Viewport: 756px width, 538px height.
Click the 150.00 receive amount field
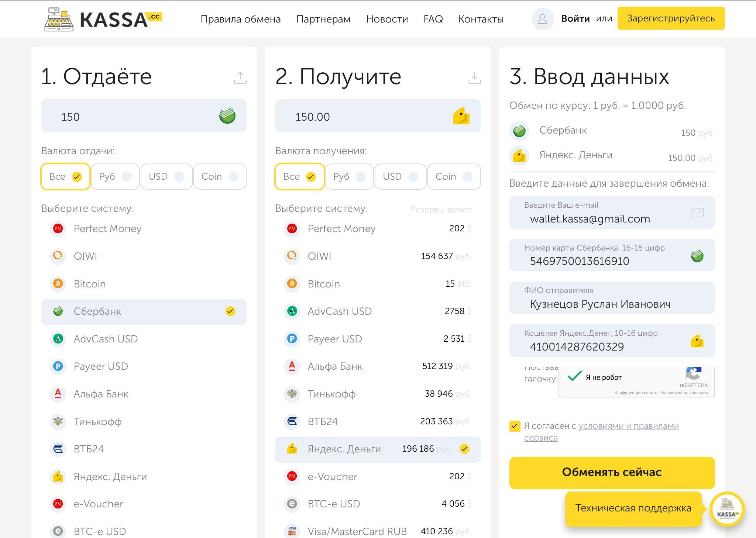pyautogui.click(x=378, y=116)
